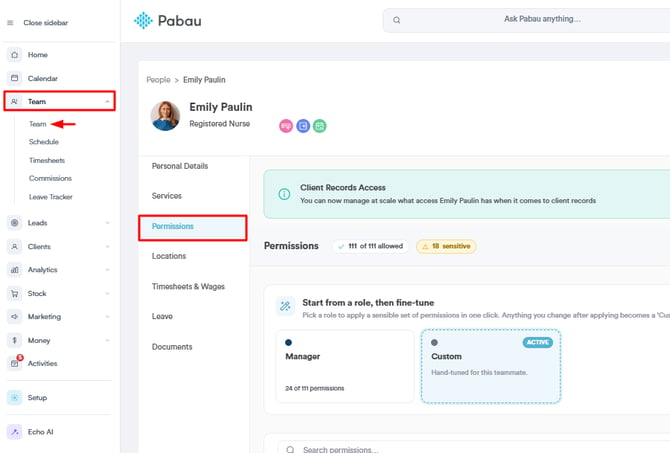Click the Activities icon with notification badge
This screenshot has width=670, height=453.
tap(15, 363)
